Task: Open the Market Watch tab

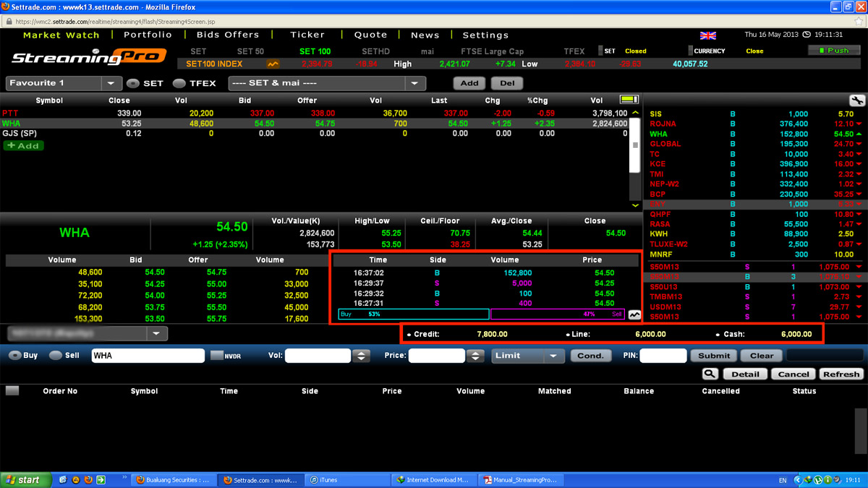Action: tap(61, 35)
